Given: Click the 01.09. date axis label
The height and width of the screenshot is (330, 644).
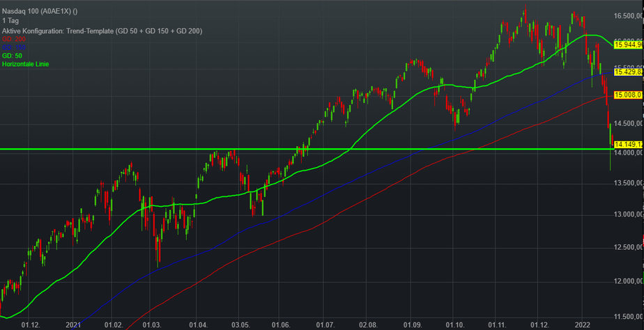Looking at the screenshot, I should click(412, 324).
